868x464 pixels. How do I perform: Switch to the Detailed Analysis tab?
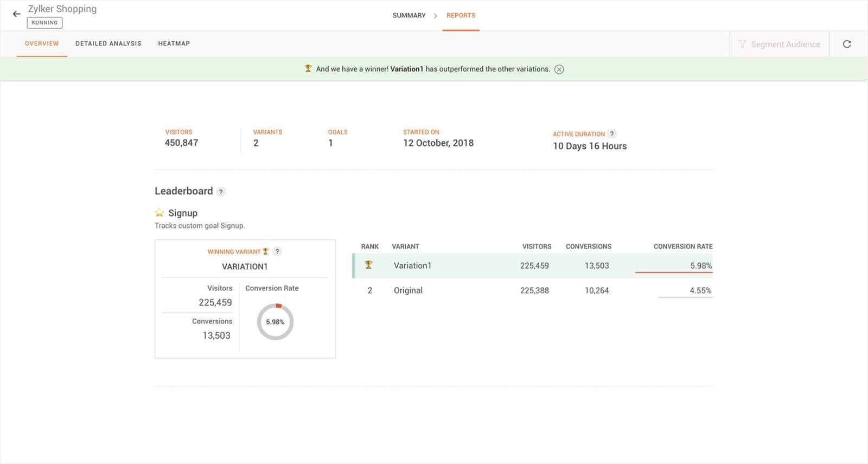108,43
